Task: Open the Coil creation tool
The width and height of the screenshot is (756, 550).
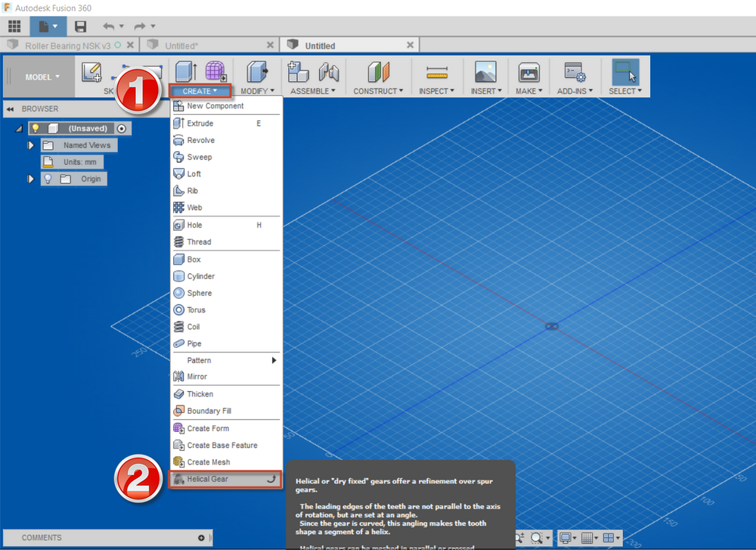Action: click(x=197, y=326)
